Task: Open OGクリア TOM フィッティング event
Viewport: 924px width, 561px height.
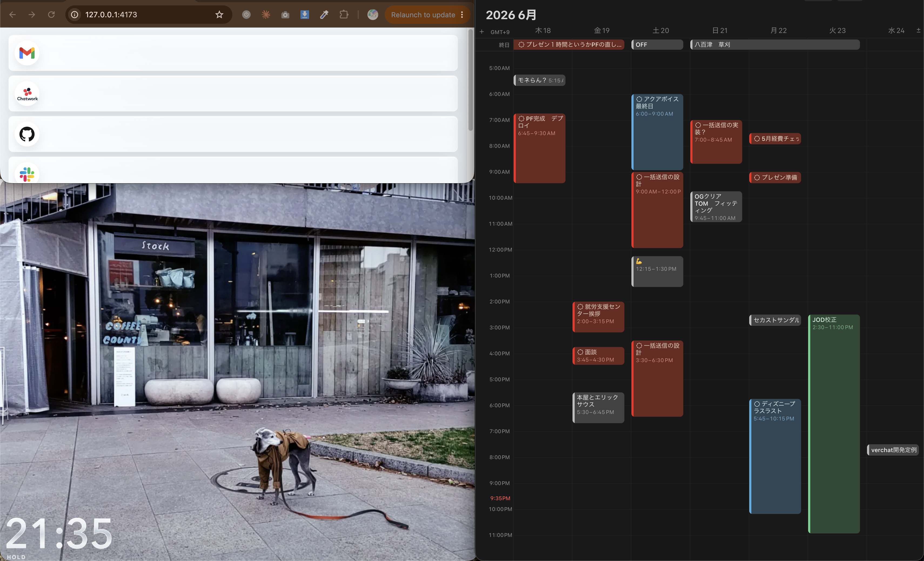Action: click(716, 207)
